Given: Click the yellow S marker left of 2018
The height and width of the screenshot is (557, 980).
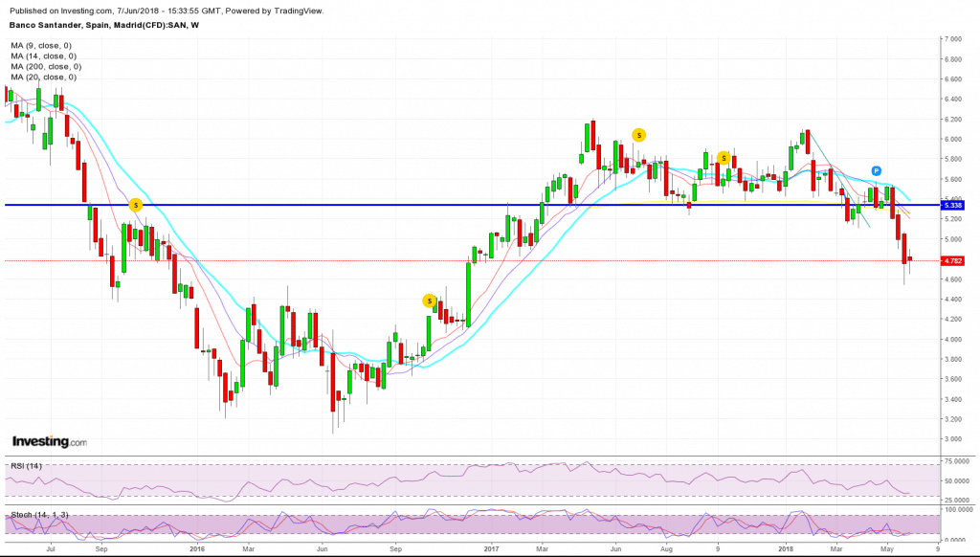Looking at the screenshot, I should [x=724, y=157].
